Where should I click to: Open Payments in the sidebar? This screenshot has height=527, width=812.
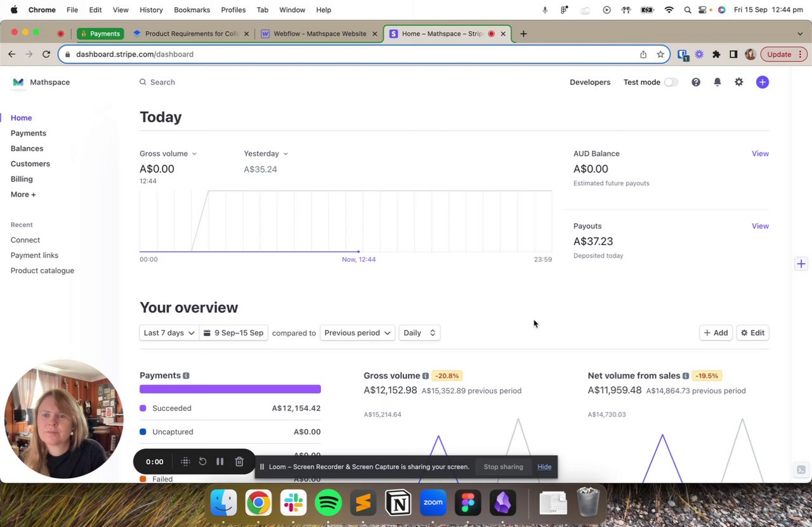[29, 133]
